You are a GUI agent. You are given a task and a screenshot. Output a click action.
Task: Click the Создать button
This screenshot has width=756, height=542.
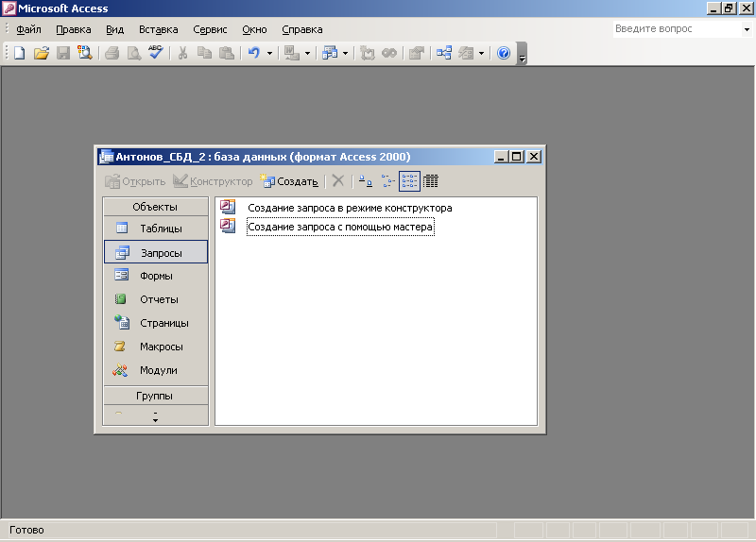(289, 181)
